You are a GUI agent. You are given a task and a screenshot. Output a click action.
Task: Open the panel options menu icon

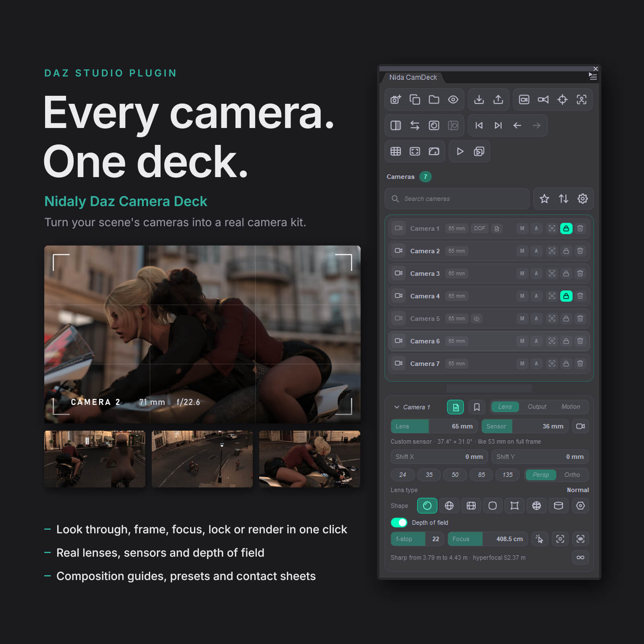point(592,76)
